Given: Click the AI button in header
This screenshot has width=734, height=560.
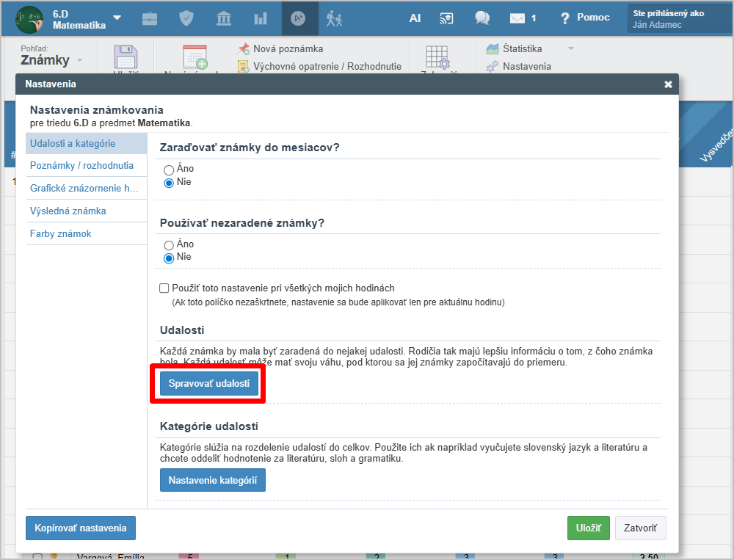Looking at the screenshot, I should (x=415, y=18).
